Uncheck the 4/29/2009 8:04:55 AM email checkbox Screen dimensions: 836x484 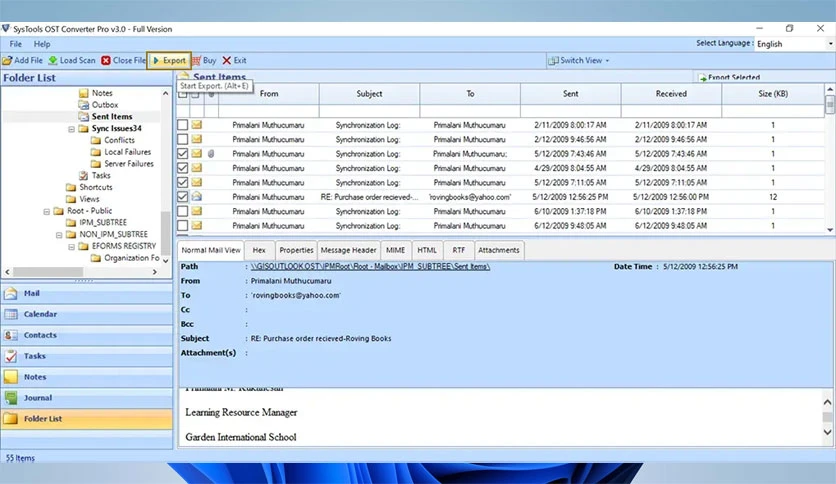pyautogui.click(x=183, y=168)
